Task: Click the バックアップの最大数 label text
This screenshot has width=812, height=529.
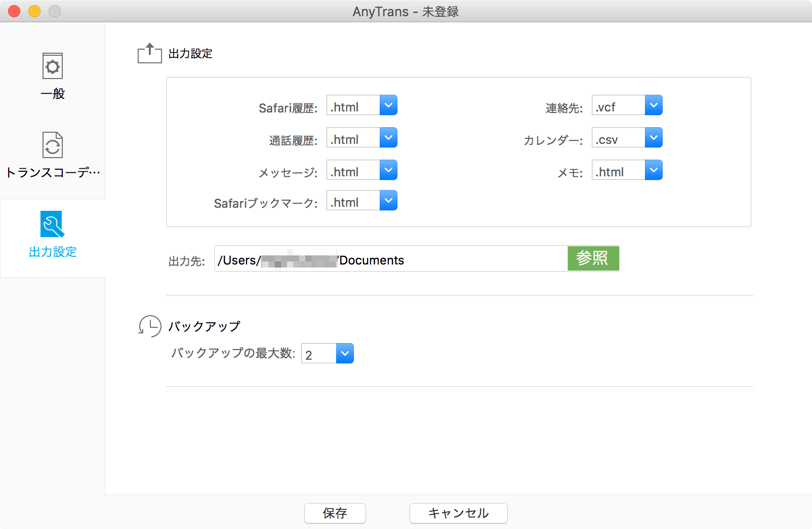Action: [x=233, y=353]
